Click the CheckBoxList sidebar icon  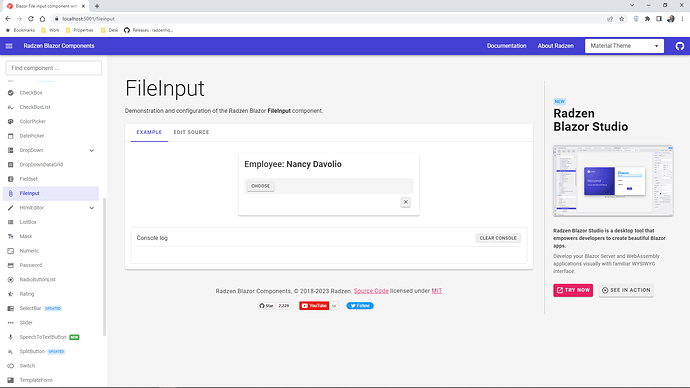point(11,107)
